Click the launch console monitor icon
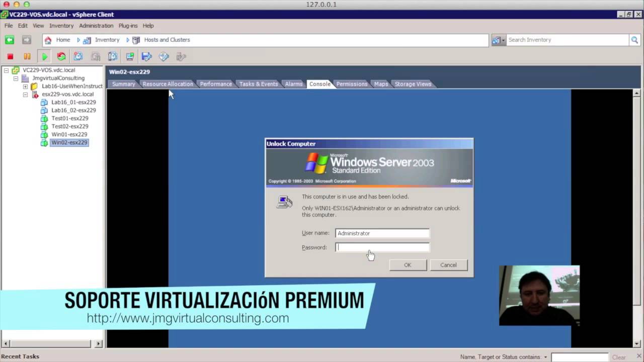The image size is (644, 362). (130, 57)
